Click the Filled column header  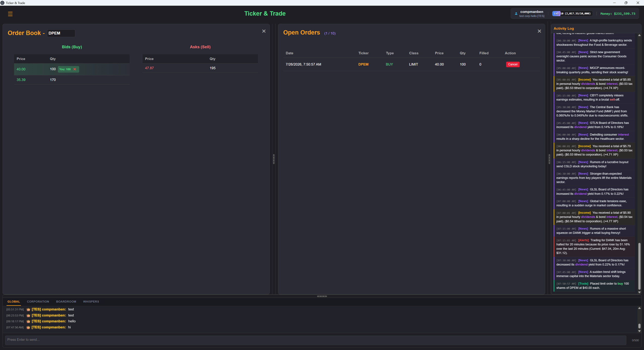pyautogui.click(x=484, y=53)
